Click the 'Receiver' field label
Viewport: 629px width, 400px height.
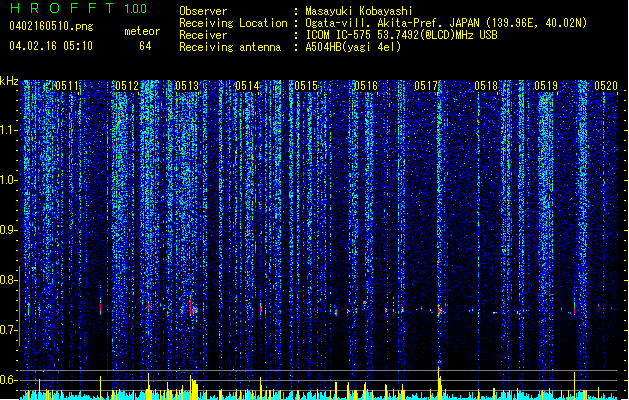click(x=203, y=35)
